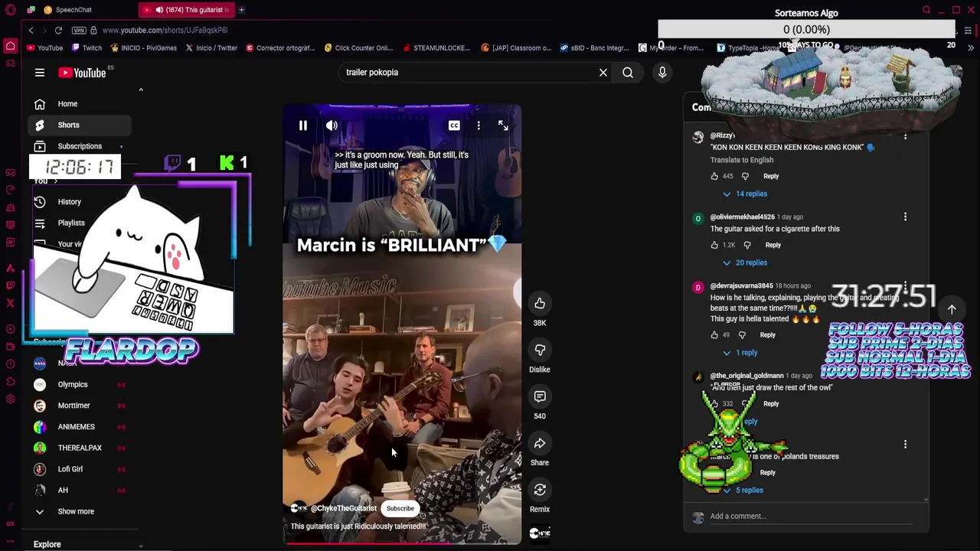Open the comments button showing 540

click(x=540, y=396)
